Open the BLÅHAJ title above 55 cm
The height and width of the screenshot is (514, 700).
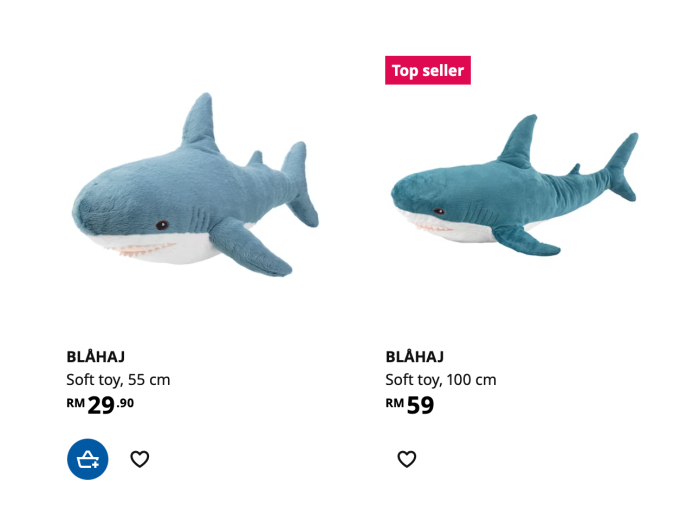(x=96, y=356)
